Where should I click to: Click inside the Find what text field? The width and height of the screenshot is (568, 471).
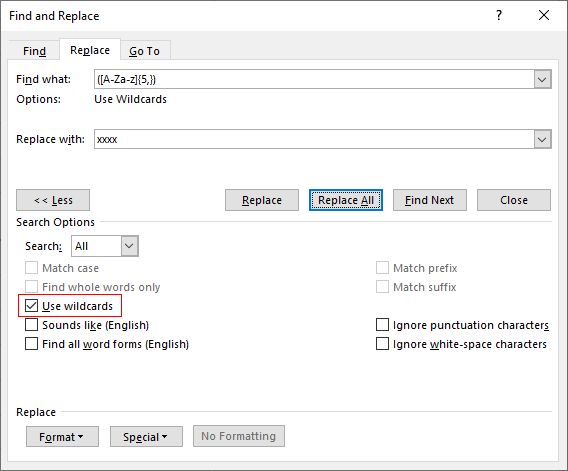click(x=314, y=79)
